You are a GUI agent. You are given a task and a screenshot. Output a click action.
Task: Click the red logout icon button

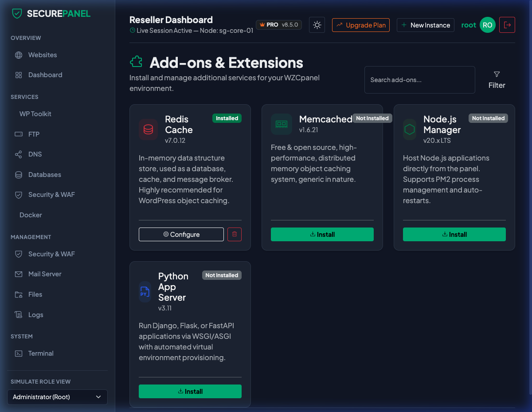[x=507, y=25]
